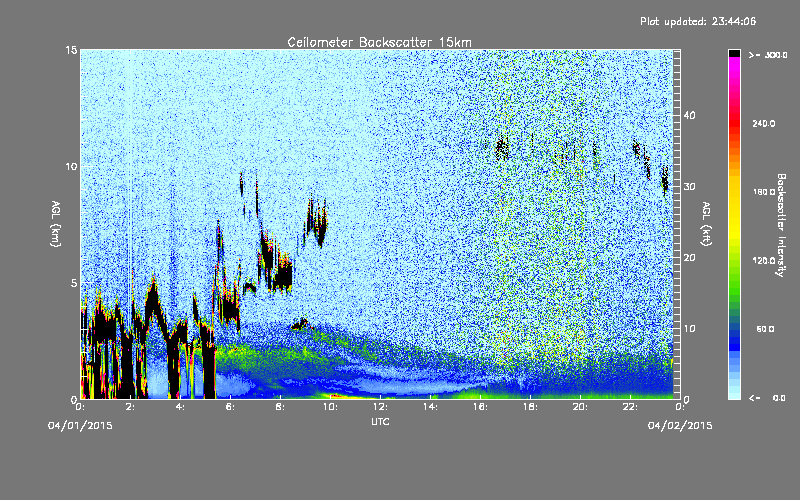The image size is (800, 500).
Task: Pick the red colorbar segment near 240.0
Action: coord(734,124)
